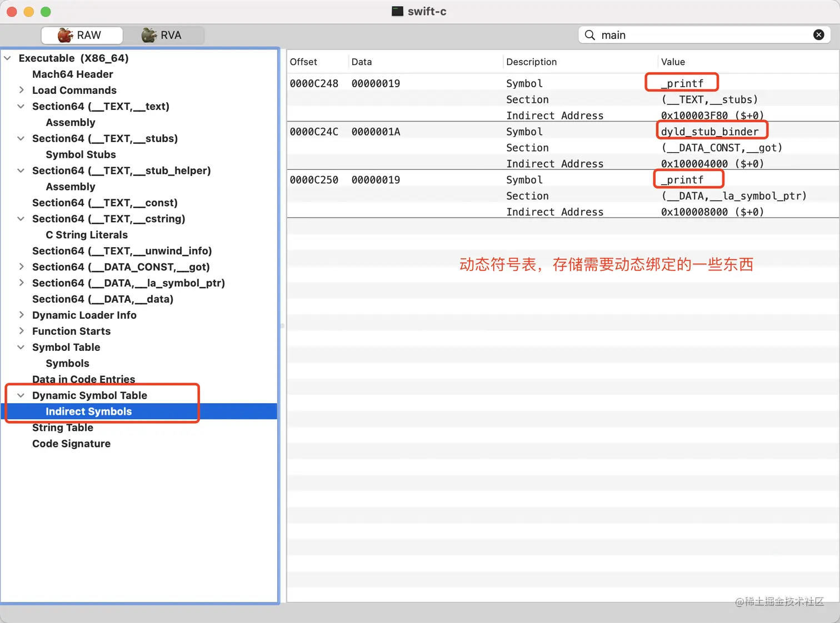
Task: Focus the search field containing main
Action: [704, 35]
